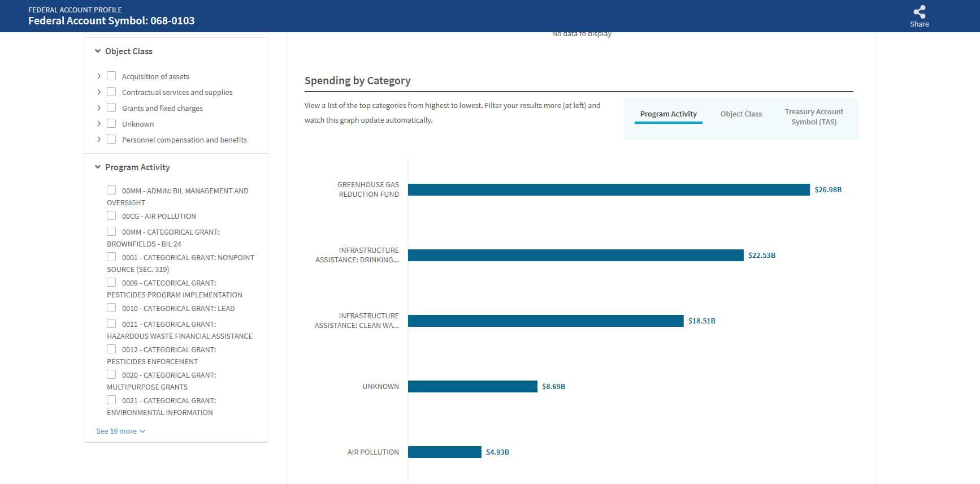Expand the Grants and fixed charges arrow

(x=99, y=108)
